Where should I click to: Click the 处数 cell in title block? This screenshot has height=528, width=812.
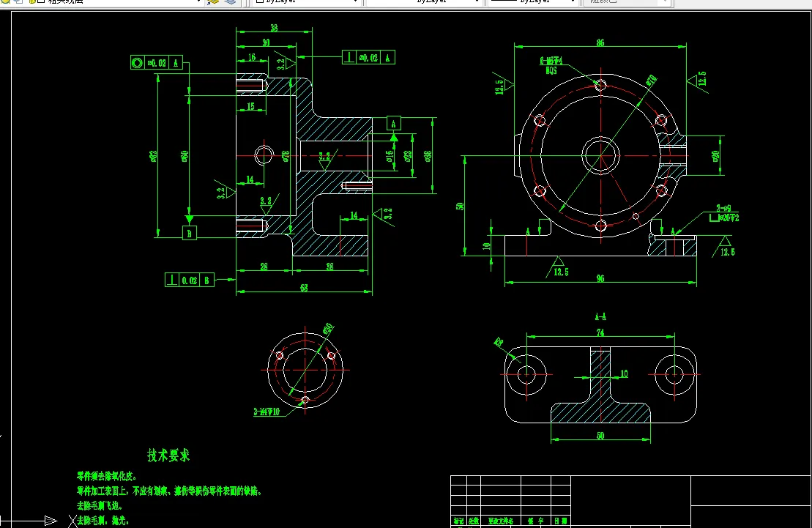pyautogui.click(x=474, y=521)
